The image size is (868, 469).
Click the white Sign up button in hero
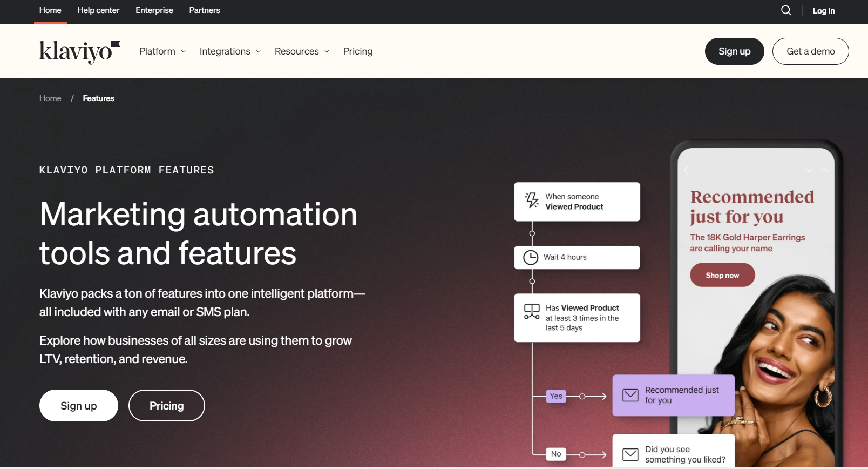(79, 406)
